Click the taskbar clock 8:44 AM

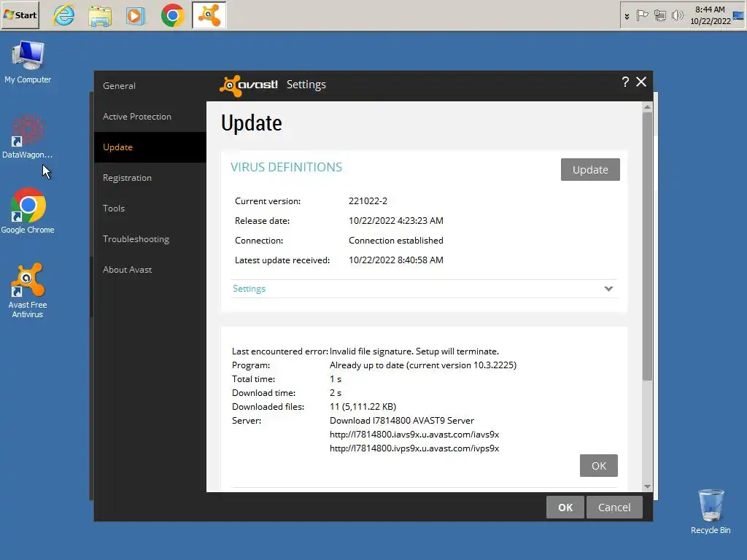pyautogui.click(x=711, y=15)
